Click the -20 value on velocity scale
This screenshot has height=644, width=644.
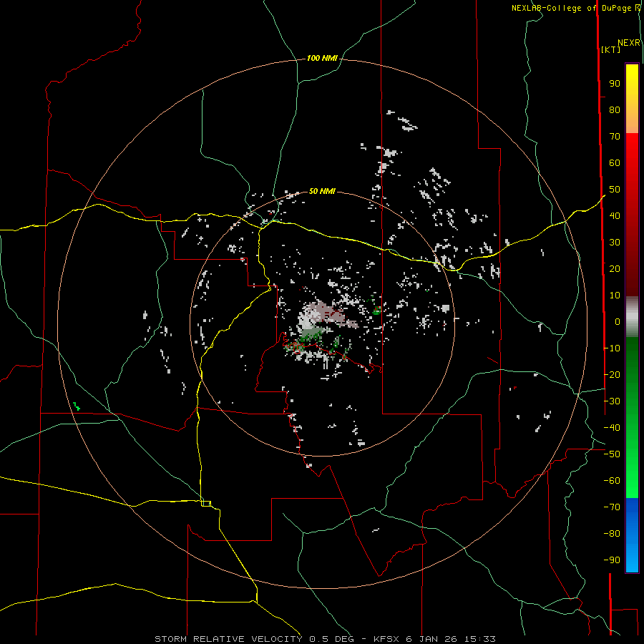click(x=612, y=374)
